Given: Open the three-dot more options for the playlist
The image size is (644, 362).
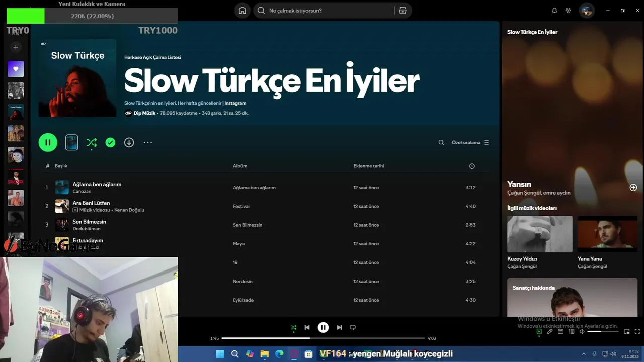Looking at the screenshot, I should point(148,143).
